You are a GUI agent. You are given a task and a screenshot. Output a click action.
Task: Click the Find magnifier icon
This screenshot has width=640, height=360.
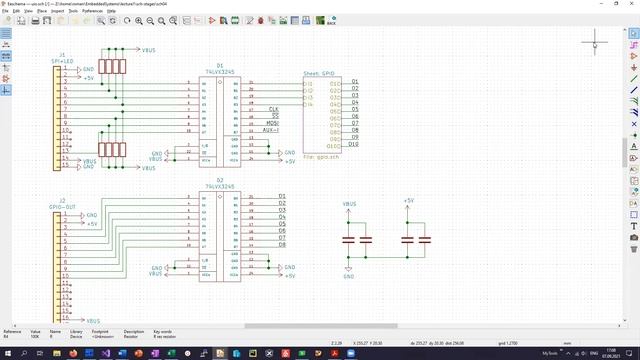[101, 20]
